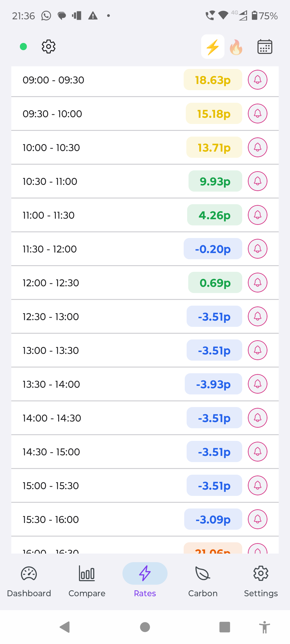Select the electricity lightning bolt toggle
Screen dimensions: 290x644
213,47
